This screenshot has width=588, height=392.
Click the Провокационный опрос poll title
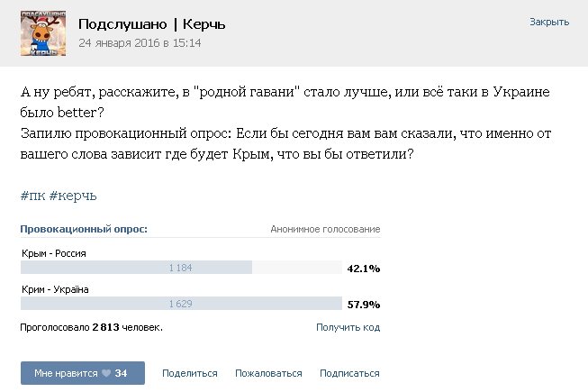tap(84, 229)
